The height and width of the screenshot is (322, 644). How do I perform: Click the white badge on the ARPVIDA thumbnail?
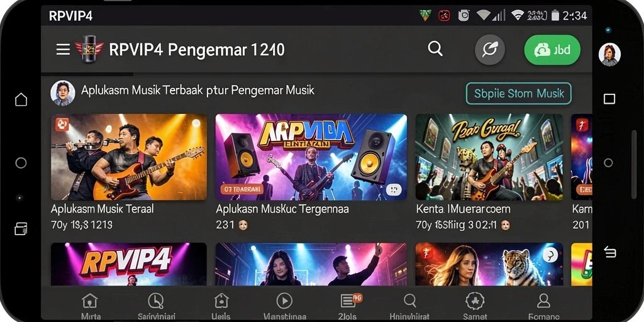click(x=394, y=189)
